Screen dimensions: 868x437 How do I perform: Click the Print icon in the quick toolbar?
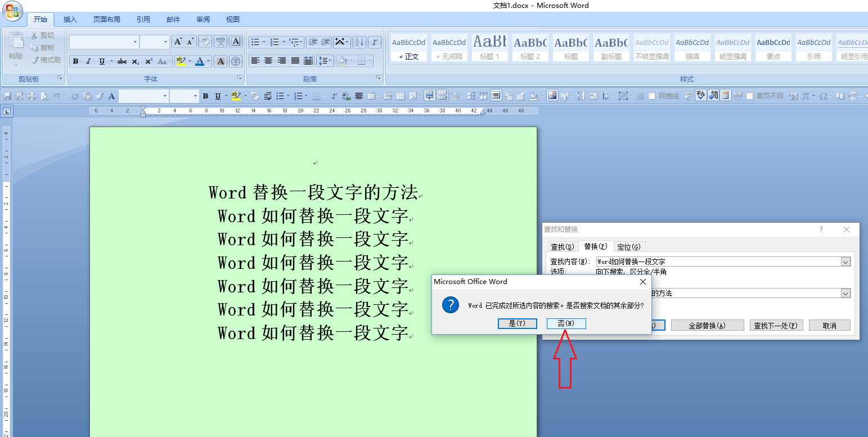tap(32, 96)
